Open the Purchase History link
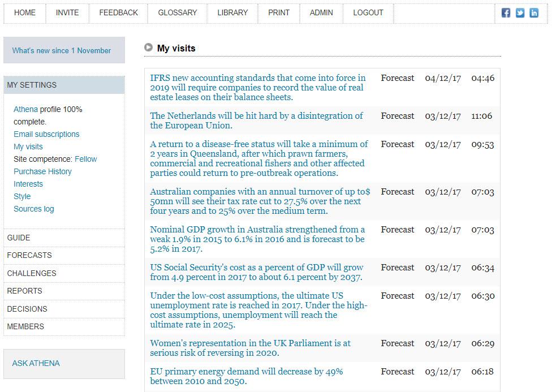The width and height of the screenshot is (552, 392). [42, 171]
